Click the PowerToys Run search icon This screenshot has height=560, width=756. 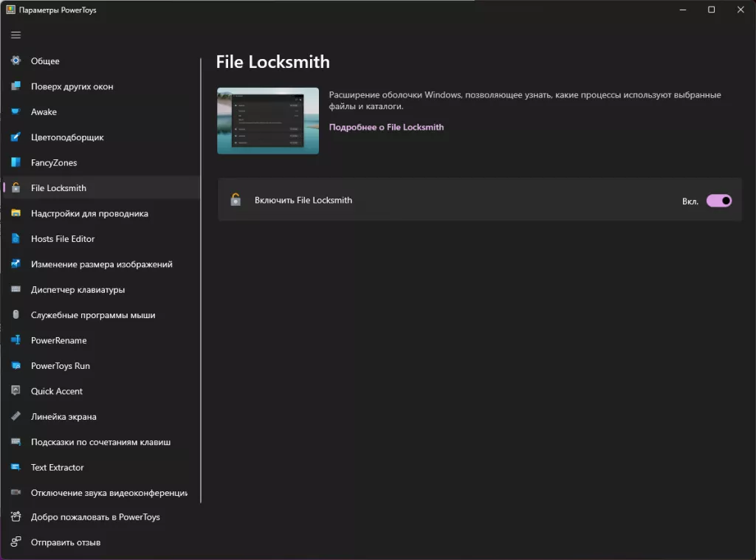(16, 366)
